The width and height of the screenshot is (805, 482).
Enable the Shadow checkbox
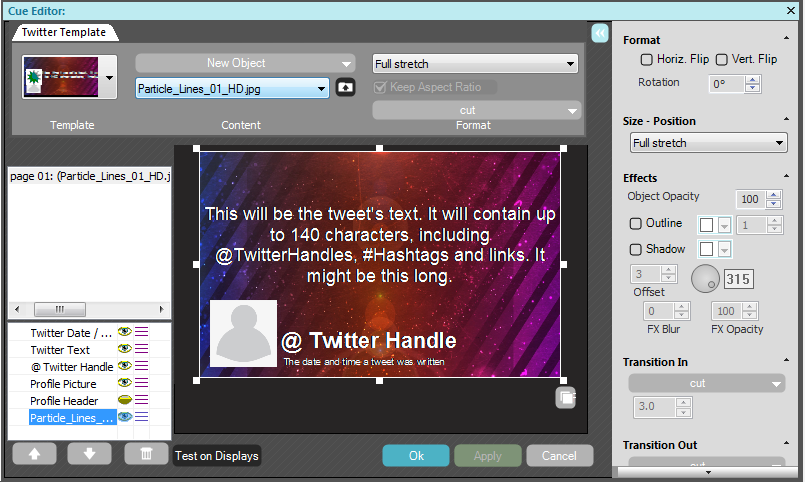[x=636, y=249]
